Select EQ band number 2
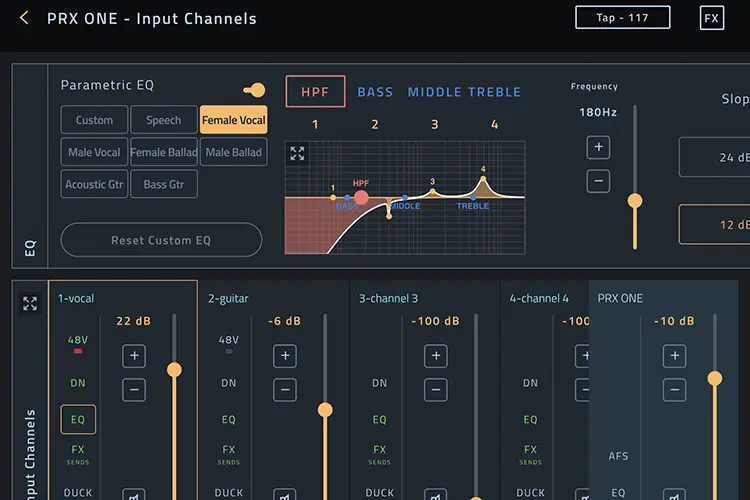The image size is (750, 500). pos(375,124)
